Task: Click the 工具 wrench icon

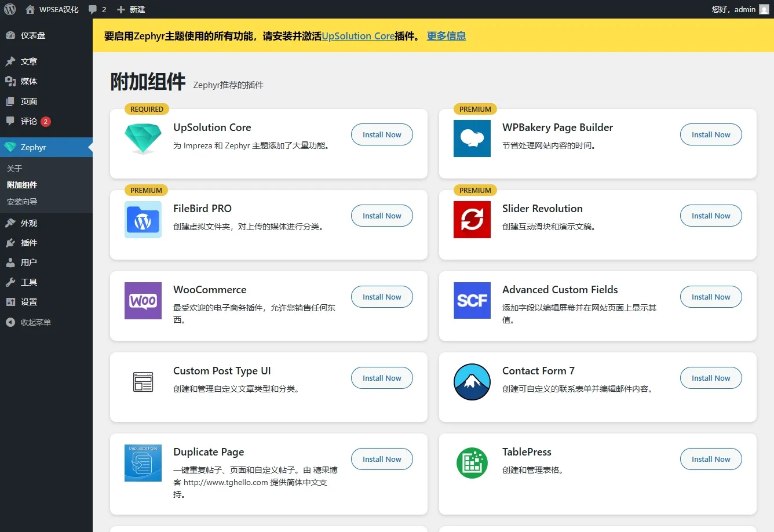Action: pos(10,282)
